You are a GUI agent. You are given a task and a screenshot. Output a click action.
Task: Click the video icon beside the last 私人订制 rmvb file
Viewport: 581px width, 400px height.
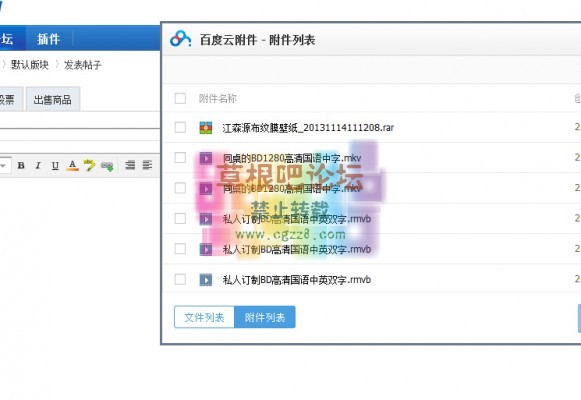point(206,280)
